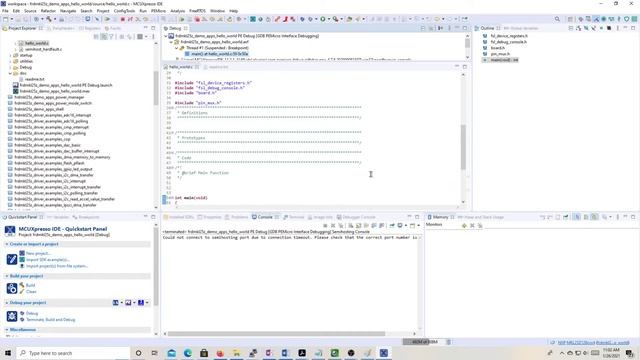Collapse the doc folder
This screenshot has height=360, width=640.
pyautogui.click(x=10, y=73)
